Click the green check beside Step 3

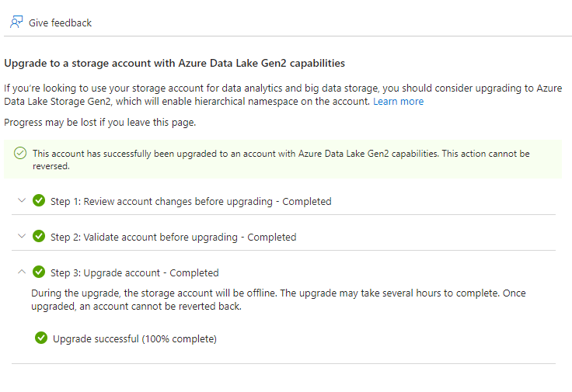coord(39,272)
